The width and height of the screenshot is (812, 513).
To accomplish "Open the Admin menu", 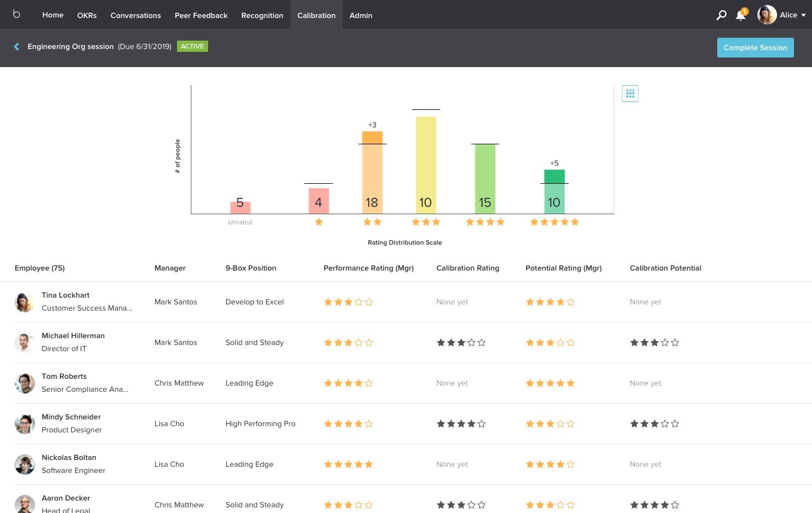I will [x=360, y=15].
